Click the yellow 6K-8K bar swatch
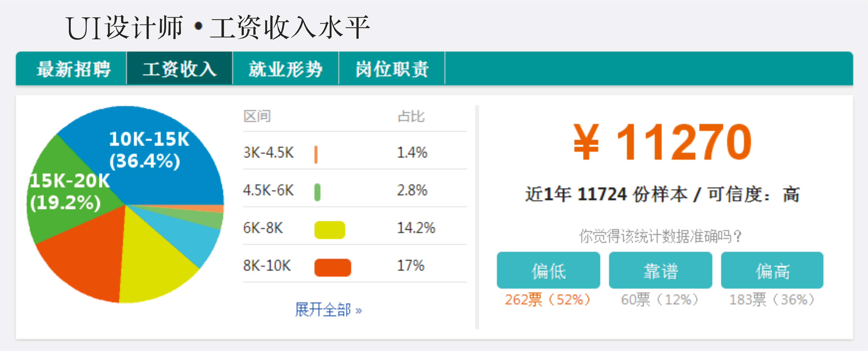 (x=329, y=230)
